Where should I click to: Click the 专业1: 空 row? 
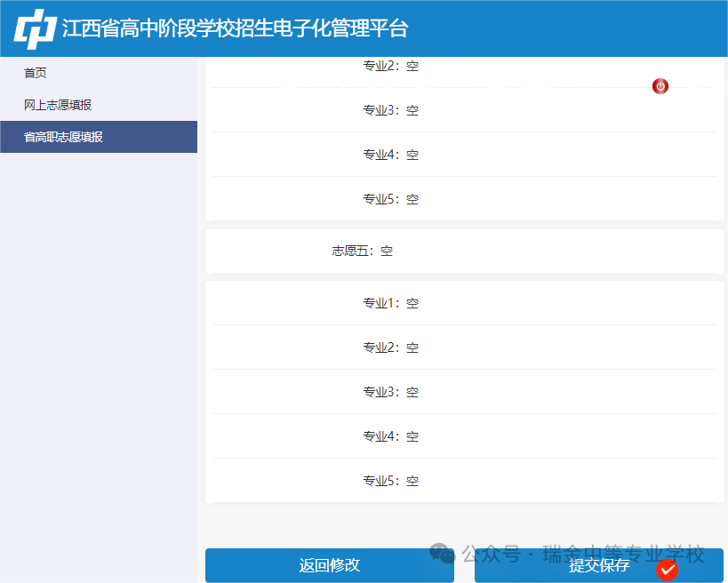[464, 303]
